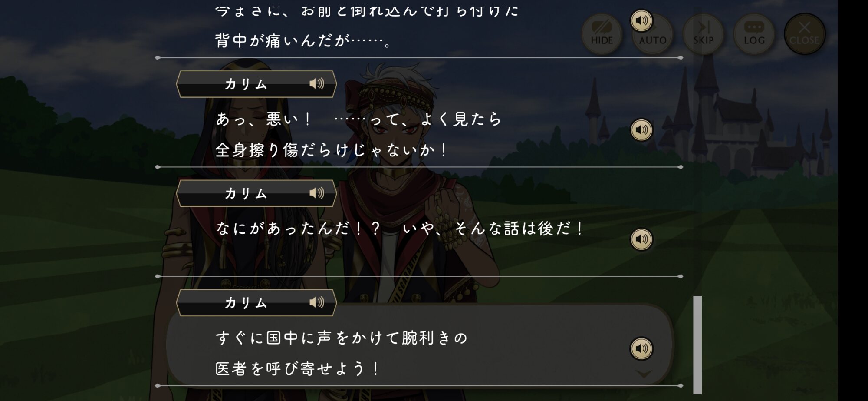The height and width of the screenshot is (401, 868).
Task: Tap speaker icon in second カリム name plate
Action: (x=316, y=193)
